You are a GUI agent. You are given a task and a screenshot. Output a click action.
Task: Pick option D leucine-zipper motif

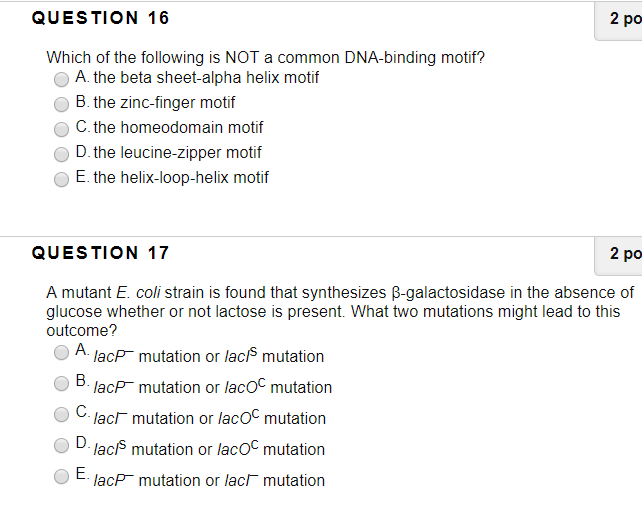coord(61,154)
